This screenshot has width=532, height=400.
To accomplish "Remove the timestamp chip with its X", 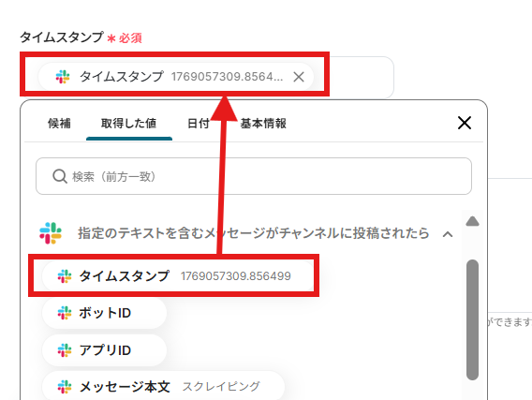I will click(x=299, y=77).
